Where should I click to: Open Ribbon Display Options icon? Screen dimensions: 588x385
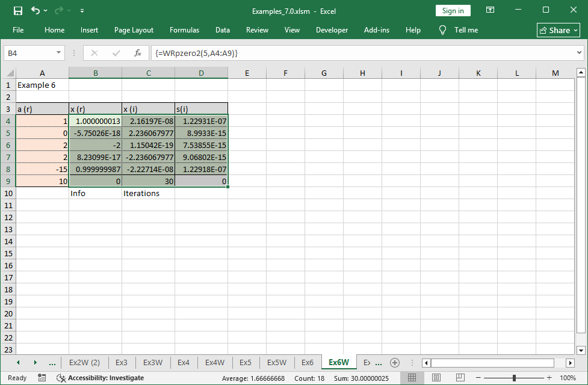(x=491, y=11)
